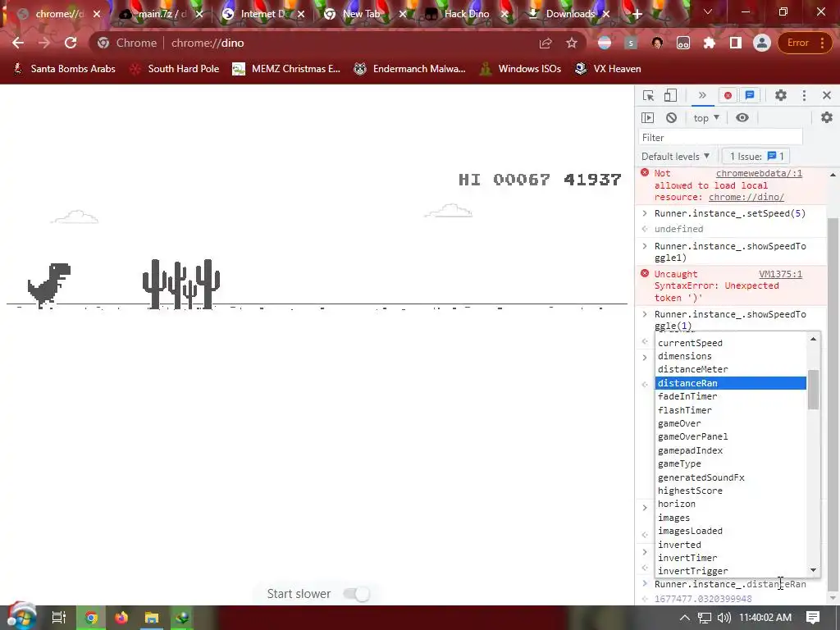Open the Default levels dropdown
Screen dimensions: 840x630
click(676, 157)
